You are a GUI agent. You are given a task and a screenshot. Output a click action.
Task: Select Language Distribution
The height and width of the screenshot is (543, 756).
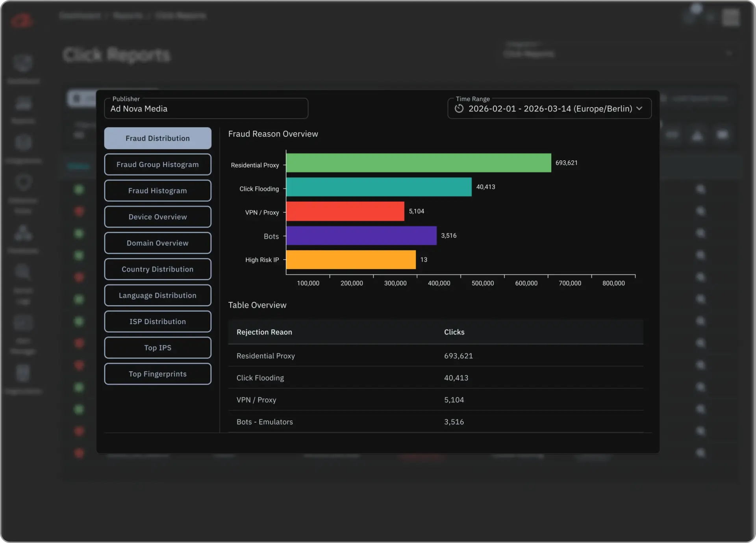coord(157,295)
